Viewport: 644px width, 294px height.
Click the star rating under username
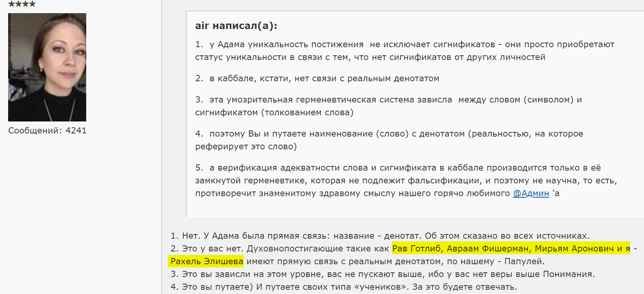(x=22, y=3)
